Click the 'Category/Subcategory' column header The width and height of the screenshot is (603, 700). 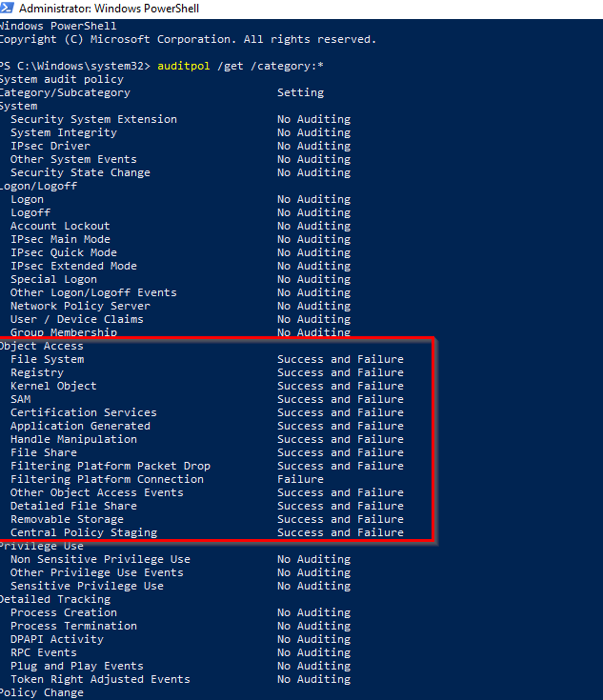(65, 93)
